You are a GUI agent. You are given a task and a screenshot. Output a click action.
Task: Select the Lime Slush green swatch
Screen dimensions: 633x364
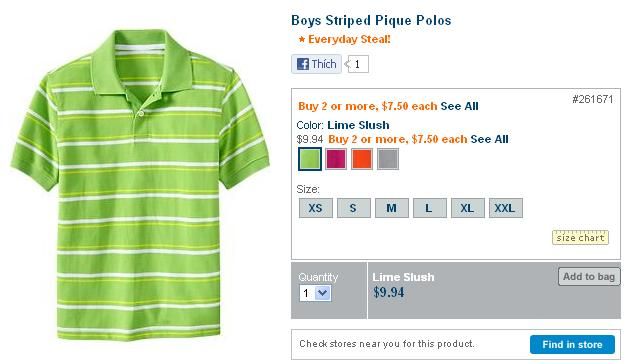[x=310, y=159]
